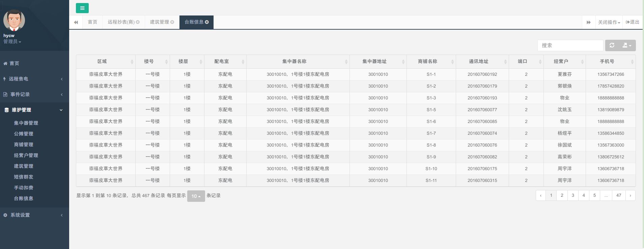Screen dimensions: 644x249
Task: Close the 远程抄表(商) tab
Action: point(138,22)
